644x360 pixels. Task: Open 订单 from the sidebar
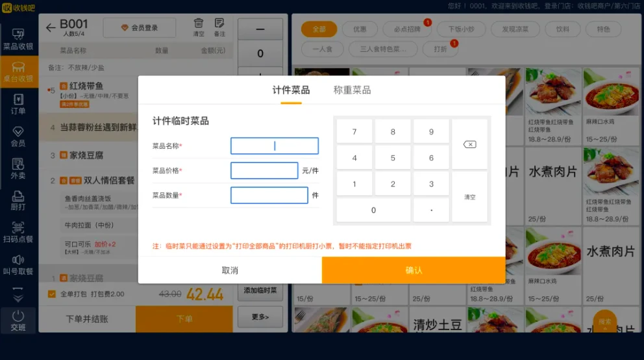pyautogui.click(x=18, y=104)
